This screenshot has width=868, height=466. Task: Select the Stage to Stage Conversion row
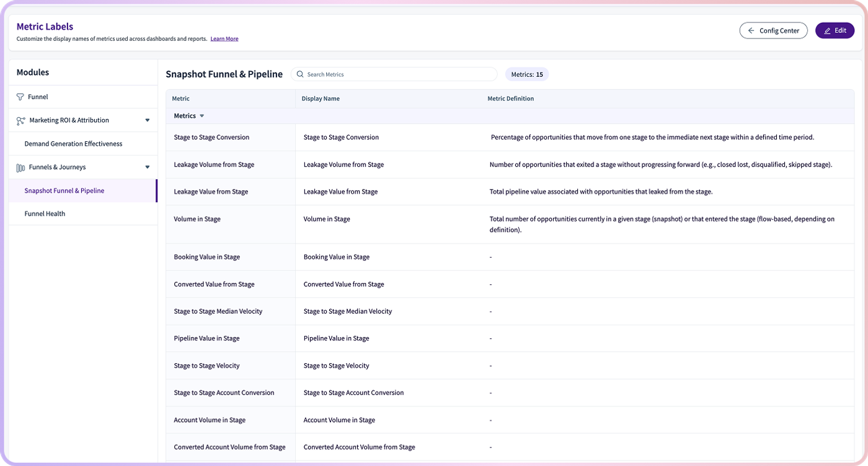[x=510, y=138]
